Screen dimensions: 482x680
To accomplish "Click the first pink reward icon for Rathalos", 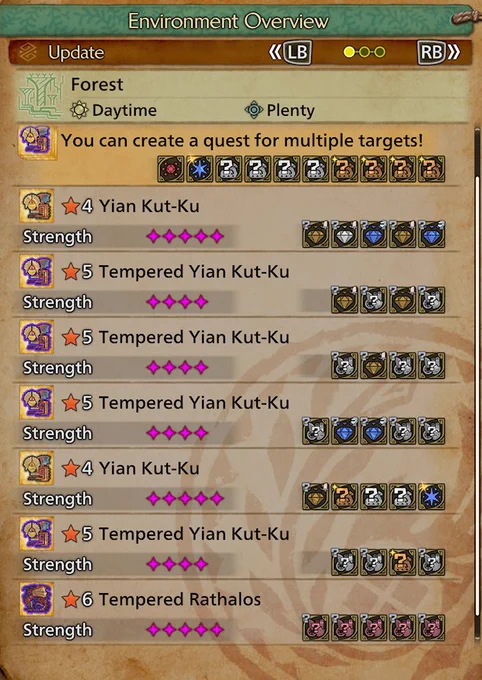I will coord(315,628).
